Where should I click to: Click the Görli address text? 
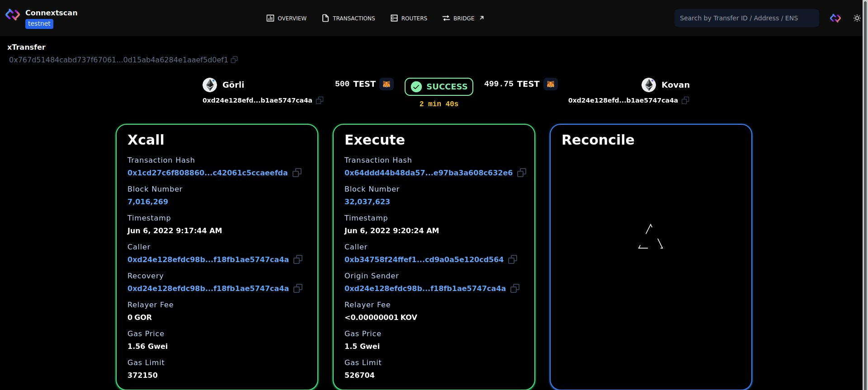(257, 100)
